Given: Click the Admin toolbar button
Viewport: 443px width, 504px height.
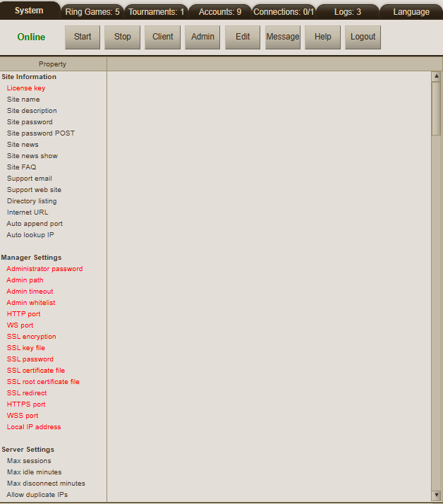Looking at the screenshot, I should tap(202, 37).
